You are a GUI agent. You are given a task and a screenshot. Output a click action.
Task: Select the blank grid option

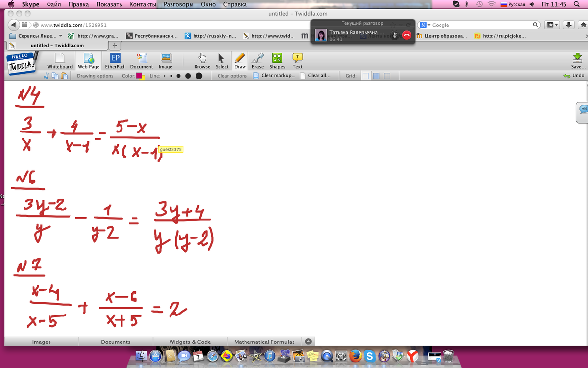pos(366,76)
